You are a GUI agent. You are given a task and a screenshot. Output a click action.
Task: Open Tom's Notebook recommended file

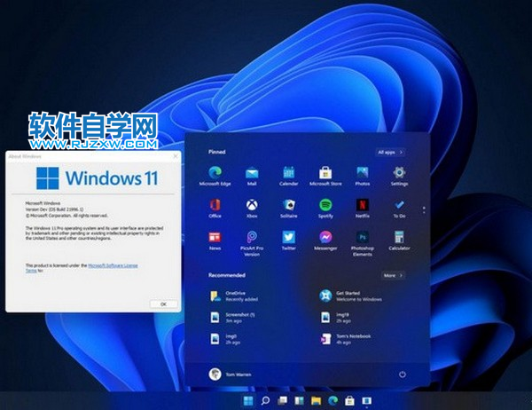coord(346,339)
